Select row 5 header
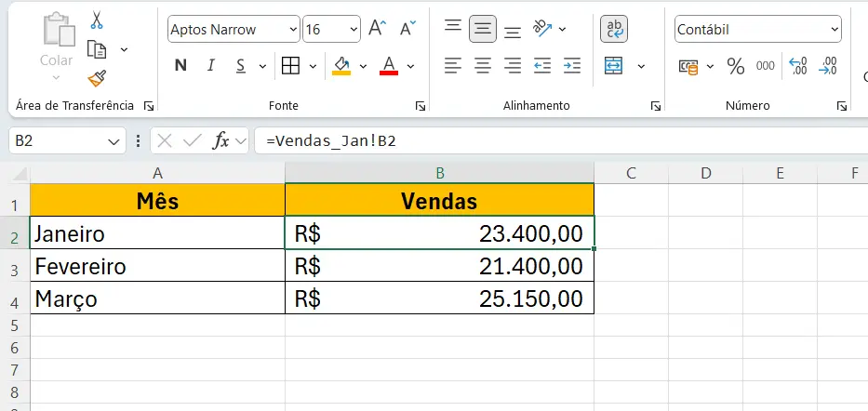Viewport: 868px width, 411px height. tap(14, 325)
